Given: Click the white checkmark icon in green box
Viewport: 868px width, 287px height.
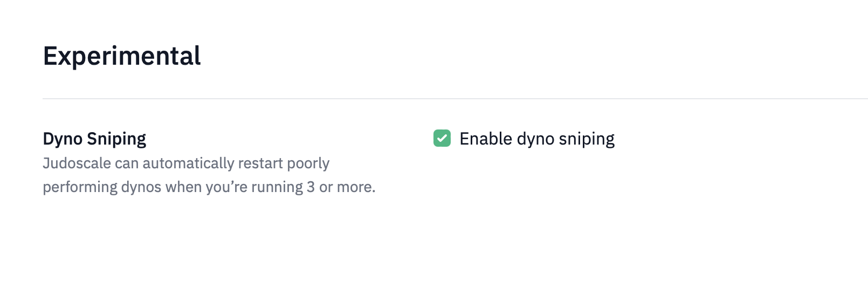Looking at the screenshot, I should tap(442, 139).
